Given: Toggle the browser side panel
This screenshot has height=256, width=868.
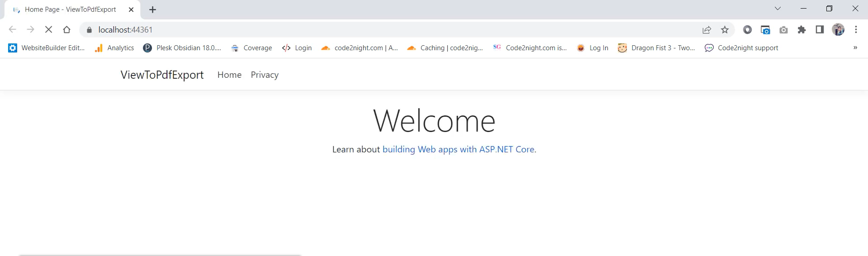Looking at the screenshot, I should tap(820, 30).
